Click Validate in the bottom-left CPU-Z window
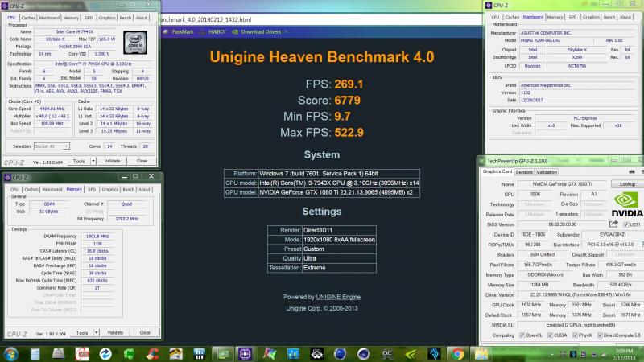 coord(115,333)
